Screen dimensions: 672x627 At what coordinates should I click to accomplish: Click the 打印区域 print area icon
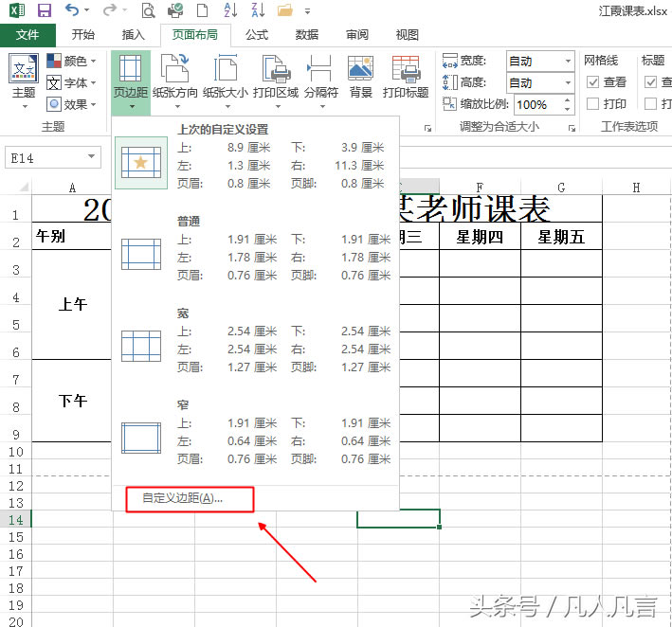[276, 76]
